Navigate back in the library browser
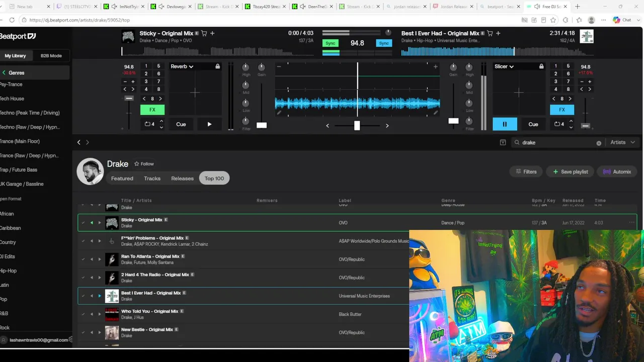The image size is (644, 362). coord(78,142)
